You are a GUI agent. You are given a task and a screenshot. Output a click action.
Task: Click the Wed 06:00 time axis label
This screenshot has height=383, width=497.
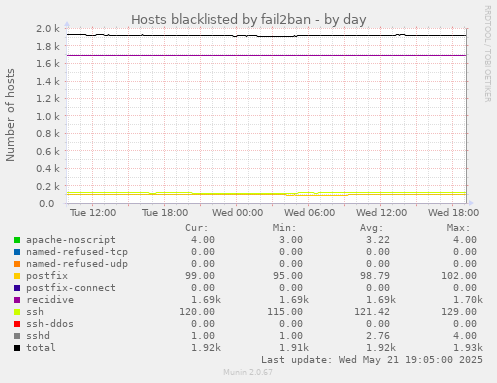pos(309,213)
